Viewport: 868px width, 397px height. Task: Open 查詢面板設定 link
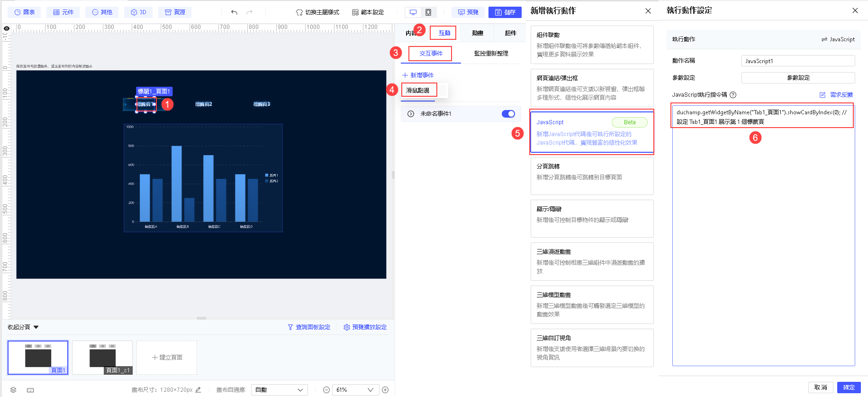coord(309,327)
